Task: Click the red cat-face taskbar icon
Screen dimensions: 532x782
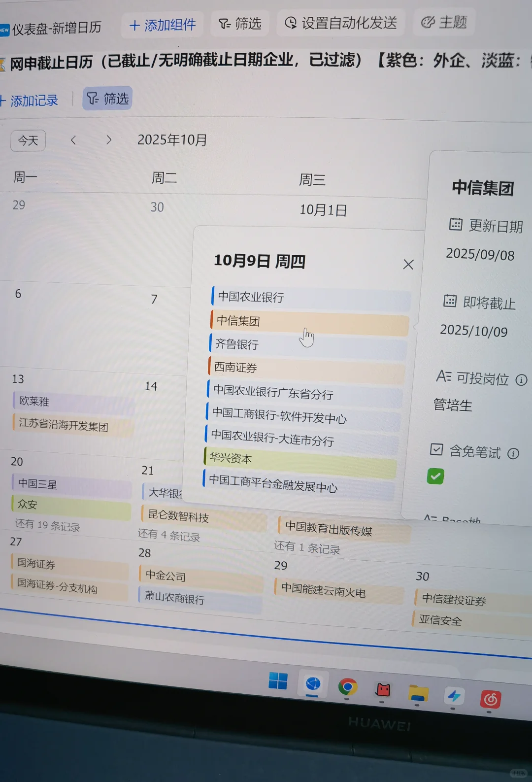Action: point(383,690)
